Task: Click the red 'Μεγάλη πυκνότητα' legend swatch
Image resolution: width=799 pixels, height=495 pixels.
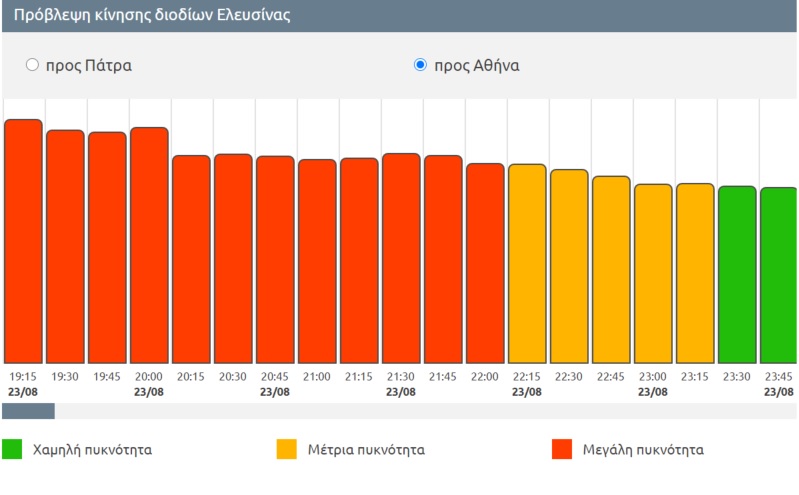Action: tap(562, 449)
